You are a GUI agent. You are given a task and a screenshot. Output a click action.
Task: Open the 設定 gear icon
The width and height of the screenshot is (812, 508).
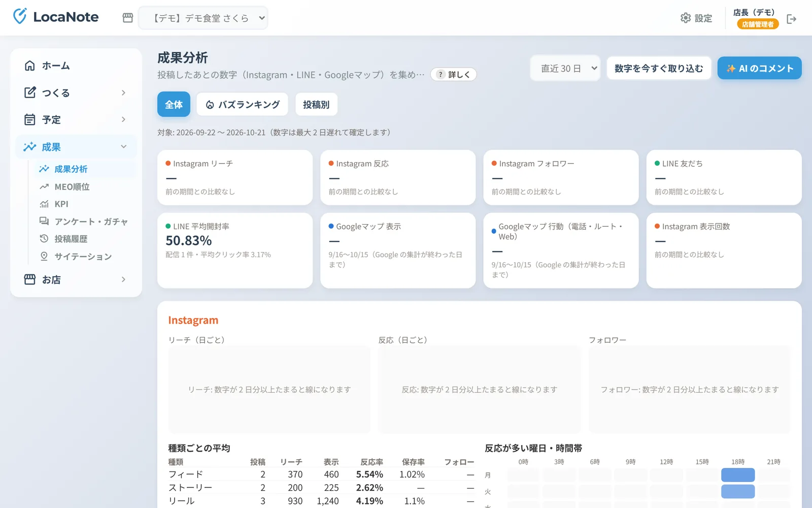pos(686,18)
